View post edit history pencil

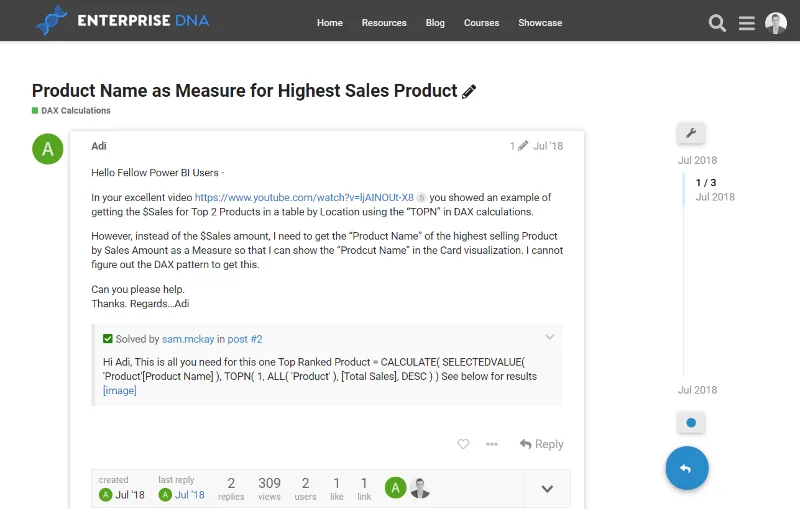[x=519, y=146]
